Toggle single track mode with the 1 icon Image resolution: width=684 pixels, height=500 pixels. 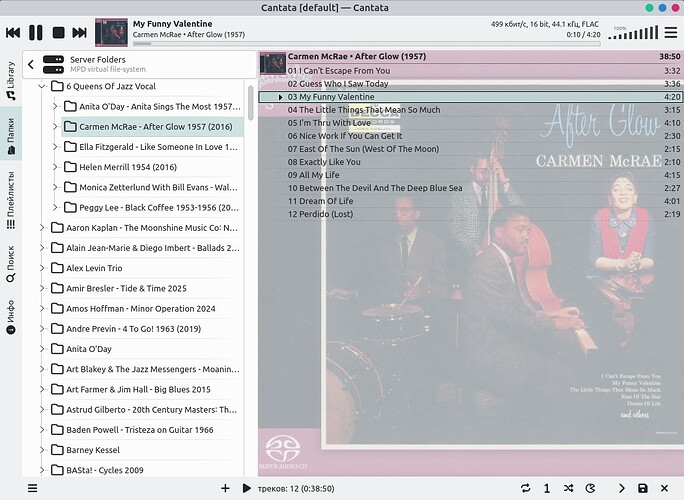pos(547,488)
